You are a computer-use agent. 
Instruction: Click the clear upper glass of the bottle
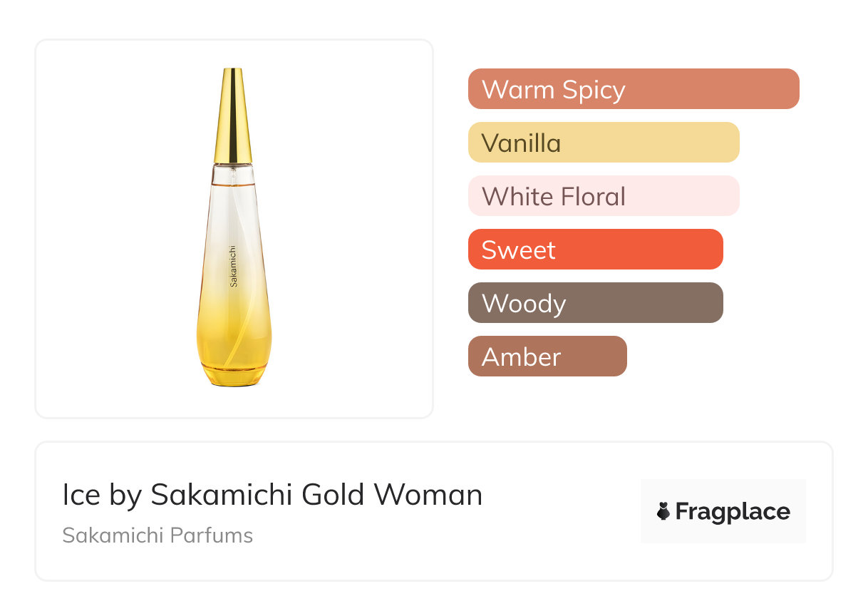tap(234, 208)
